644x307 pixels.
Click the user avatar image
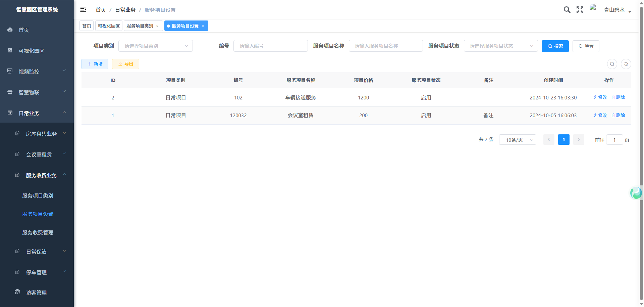[x=593, y=9]
